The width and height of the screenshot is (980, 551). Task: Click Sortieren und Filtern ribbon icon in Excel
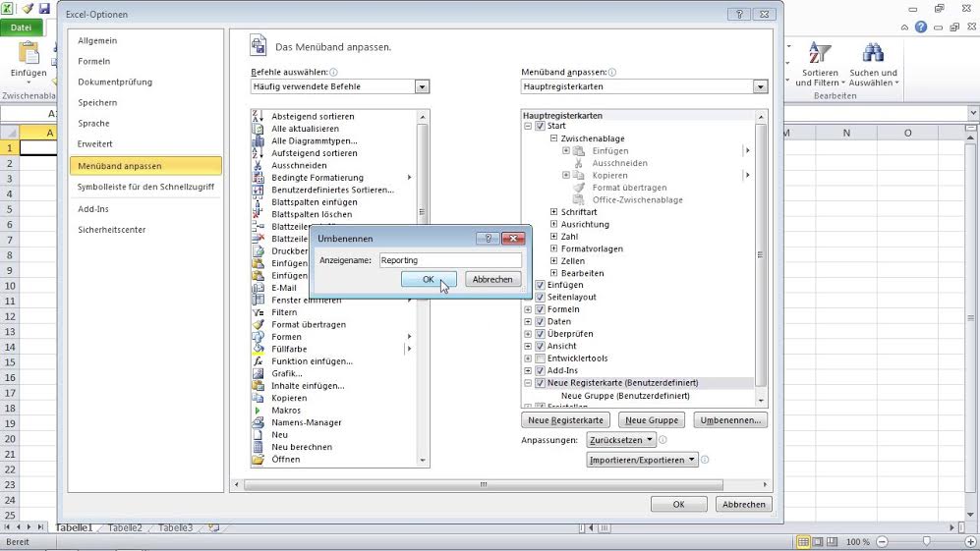820,53
